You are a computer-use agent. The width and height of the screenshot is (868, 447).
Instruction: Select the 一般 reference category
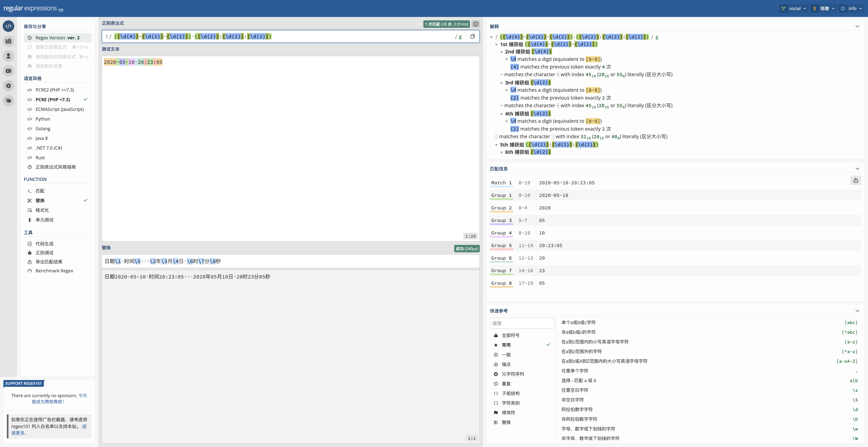[x=522, y=355]
